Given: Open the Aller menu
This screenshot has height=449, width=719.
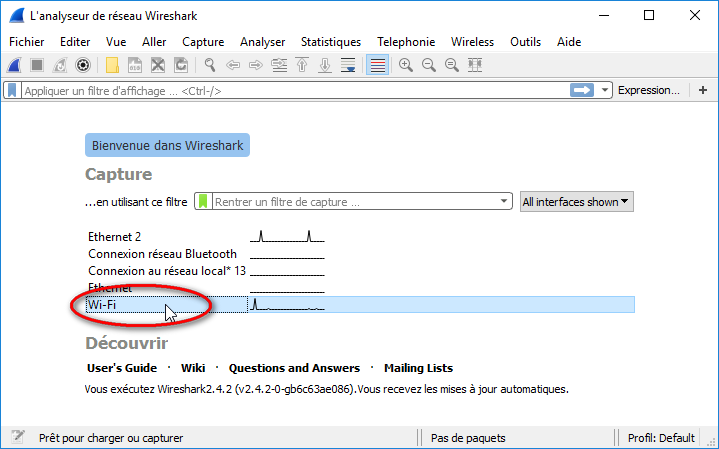Looking at the screenshot, I should pyautogui.click(x=154, y=42).
